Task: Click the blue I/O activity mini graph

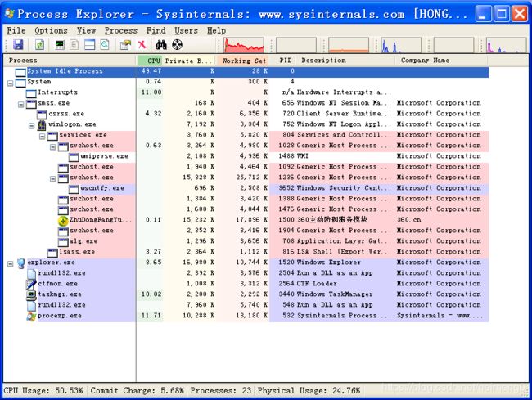Action: pyautogui.click(x=401, y=45)
